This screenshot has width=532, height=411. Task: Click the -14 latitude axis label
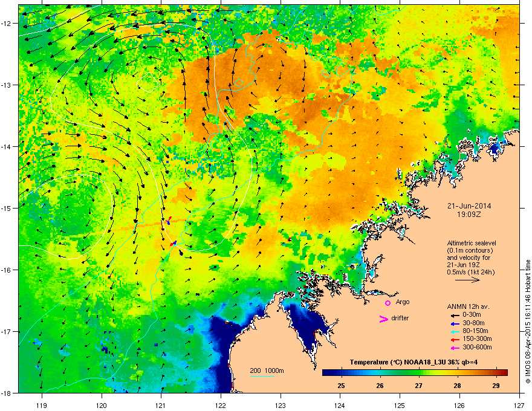(7, 146)
